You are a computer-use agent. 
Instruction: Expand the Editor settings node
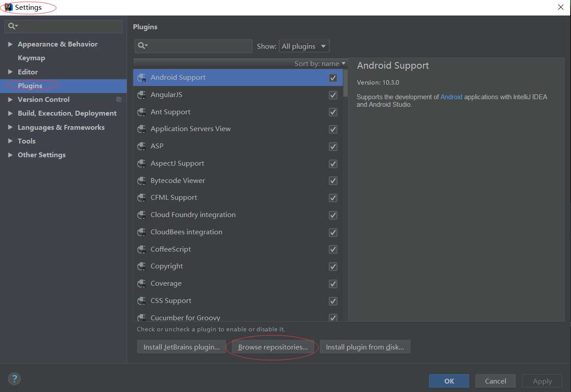tap(10, 72)
